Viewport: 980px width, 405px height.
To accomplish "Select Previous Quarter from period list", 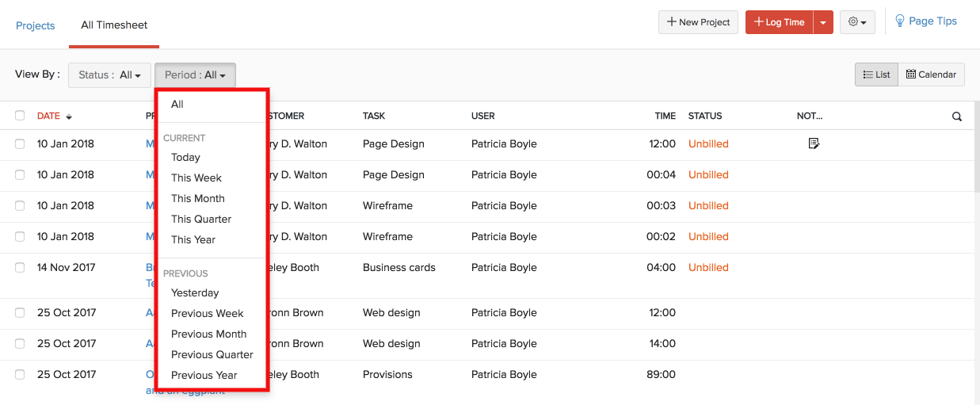I will pyautogui.click(x=212, y=355).
